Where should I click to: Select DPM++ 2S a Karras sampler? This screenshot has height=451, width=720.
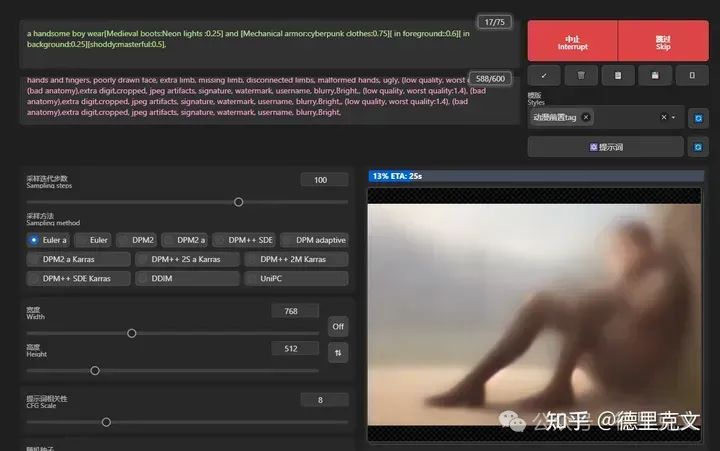click(187, 259)
